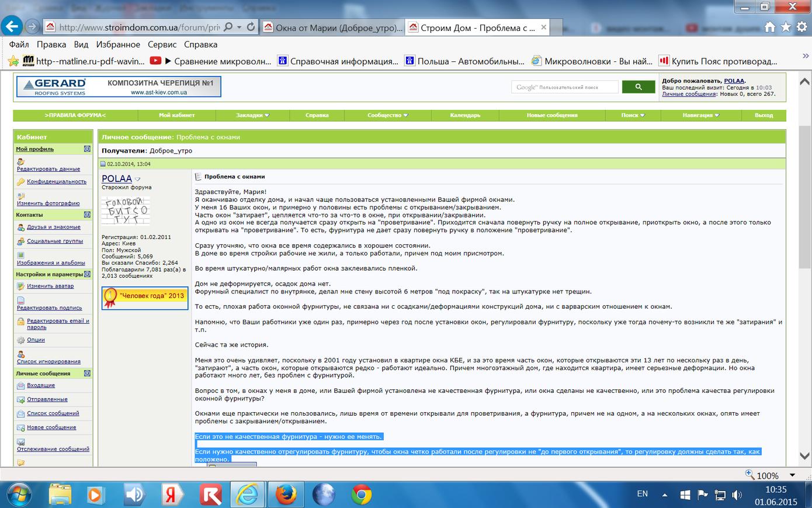Open the browser Tools gear icon

coord(802,27)
